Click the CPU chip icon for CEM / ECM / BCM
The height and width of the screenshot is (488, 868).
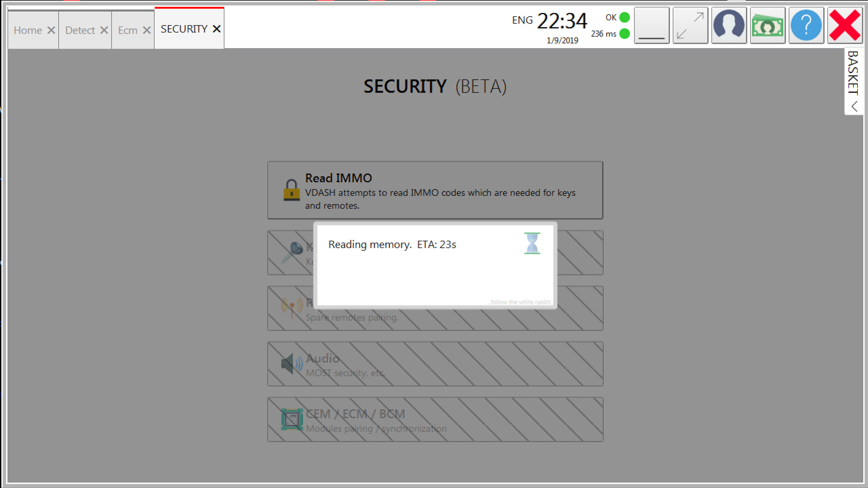pos(292,419)
